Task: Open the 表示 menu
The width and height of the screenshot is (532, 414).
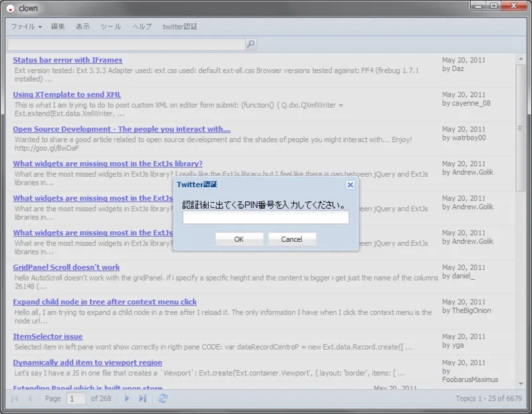Action: coord(82,27)
